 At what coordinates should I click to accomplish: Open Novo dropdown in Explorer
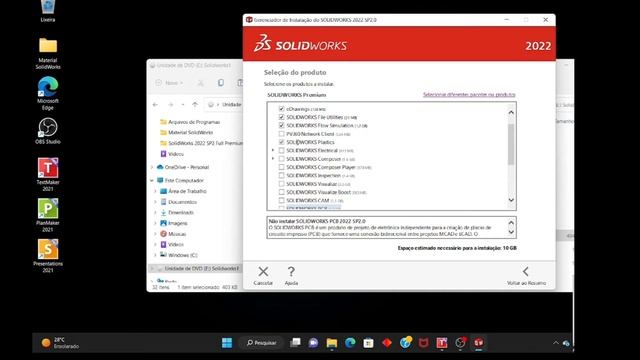coord(169,83)
